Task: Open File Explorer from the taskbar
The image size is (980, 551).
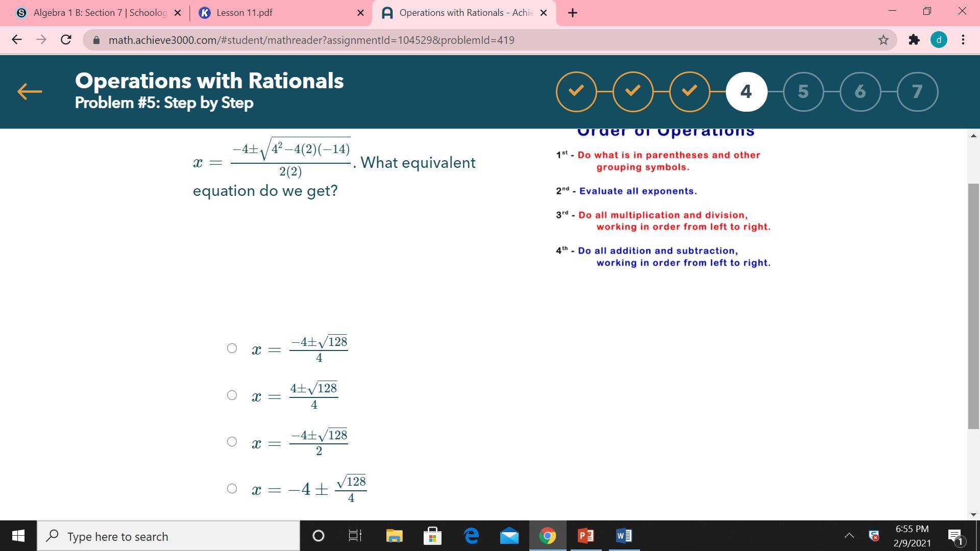Action: click(394, 536)
